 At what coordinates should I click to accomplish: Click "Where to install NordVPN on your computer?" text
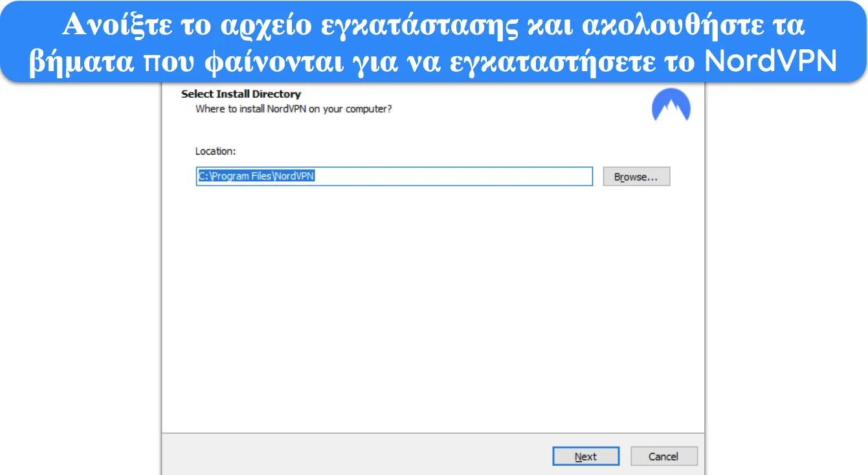[293, 109]
